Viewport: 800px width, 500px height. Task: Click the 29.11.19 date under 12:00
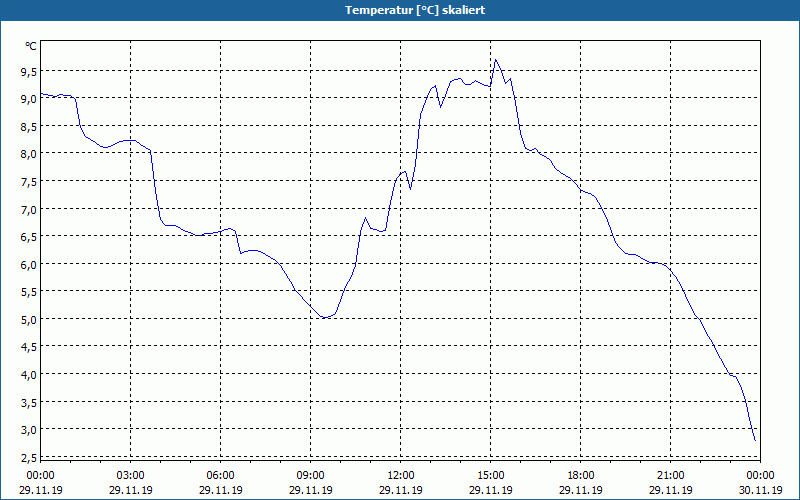pyautogui.click(x=401, y=491)
